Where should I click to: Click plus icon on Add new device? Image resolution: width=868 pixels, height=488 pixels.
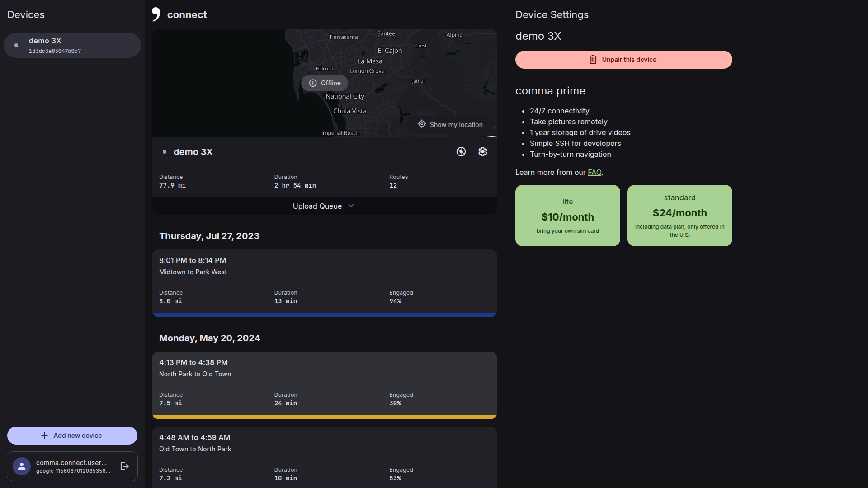click(x=44, y=436)
